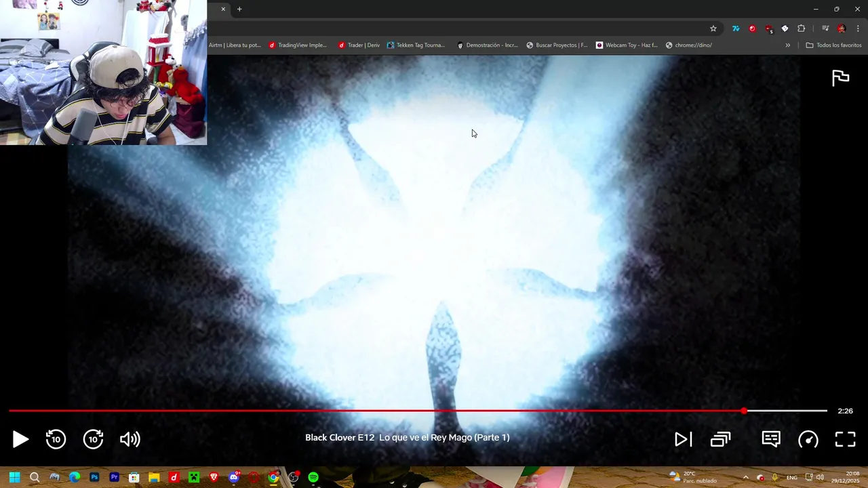Viewport: 868px width, 488px height.
Task: Open File Explorer from taskbar
Action: click(x=154, y=477)
